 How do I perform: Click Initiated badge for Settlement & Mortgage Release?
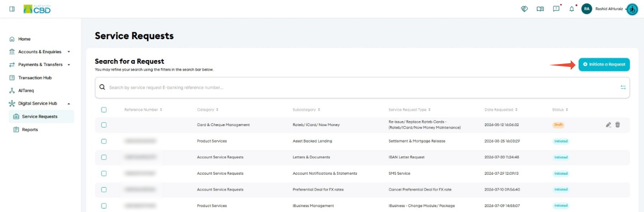[x=561, y=141]
